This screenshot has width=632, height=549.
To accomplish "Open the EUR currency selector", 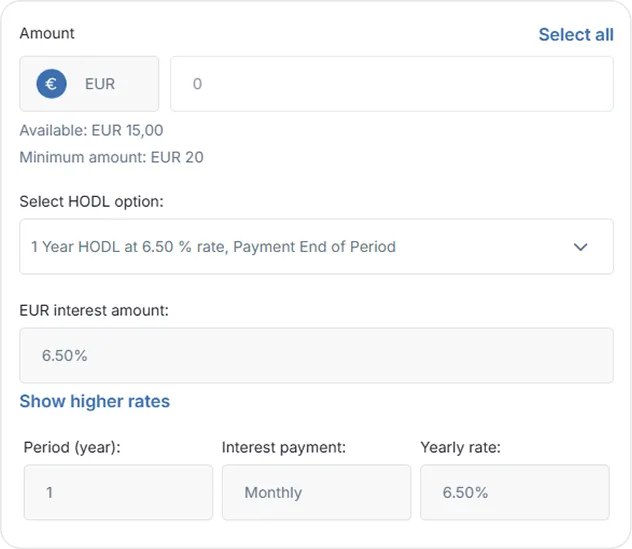I will coord(89,84).
